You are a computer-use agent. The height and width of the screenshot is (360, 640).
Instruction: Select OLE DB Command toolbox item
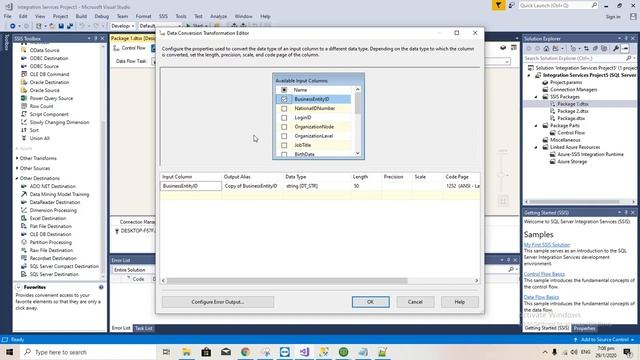pyautogui.click(x=49, y=74)
